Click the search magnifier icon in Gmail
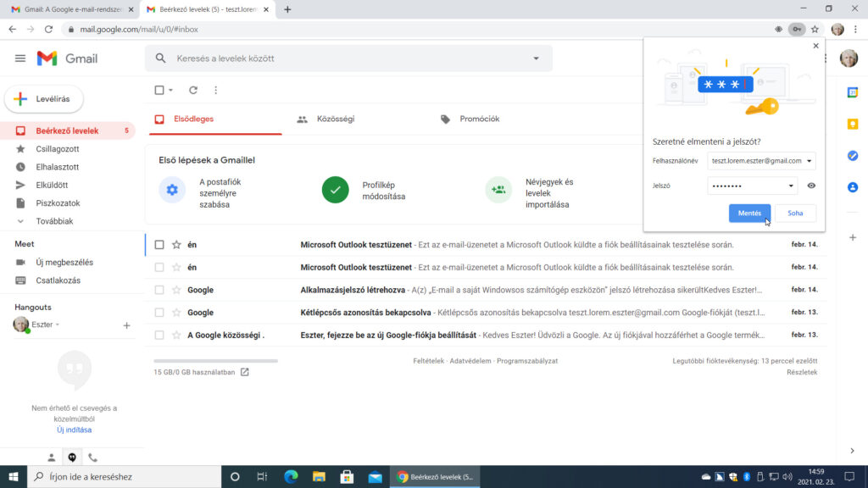The width and height of the screenshot is (868, 488). pos(160,58)
